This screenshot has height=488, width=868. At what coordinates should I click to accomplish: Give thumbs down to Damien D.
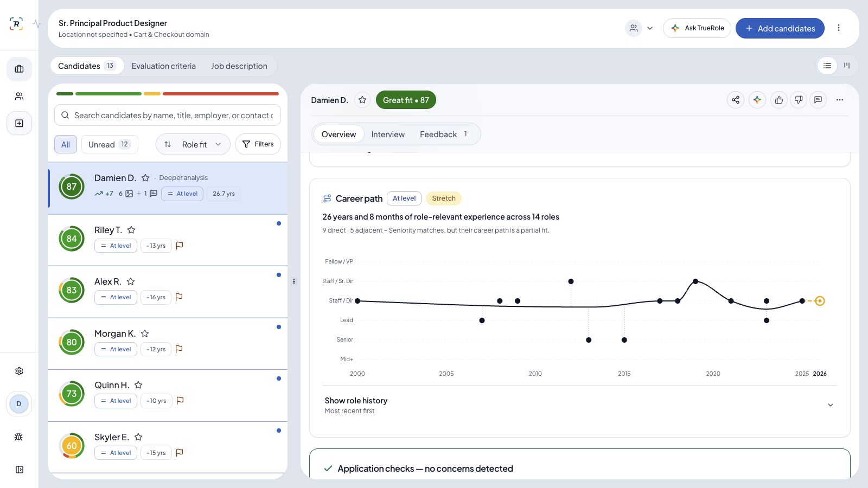click(799, 100)
